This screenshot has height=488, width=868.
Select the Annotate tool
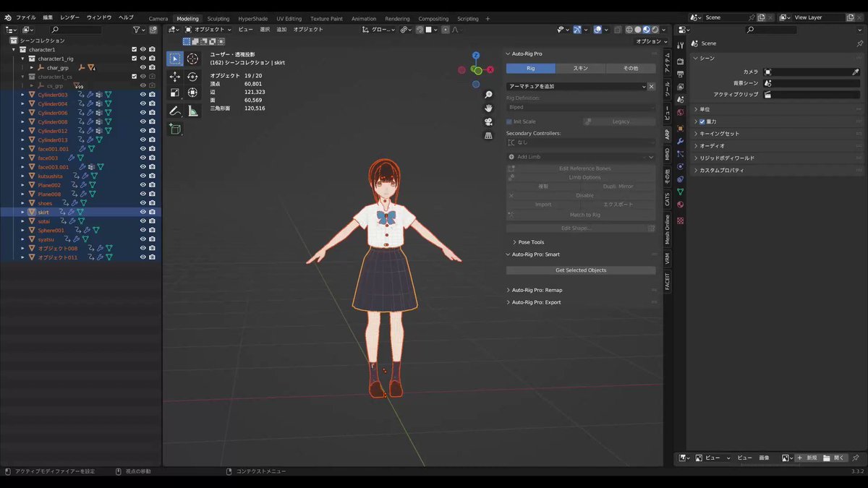click(174, 110)
